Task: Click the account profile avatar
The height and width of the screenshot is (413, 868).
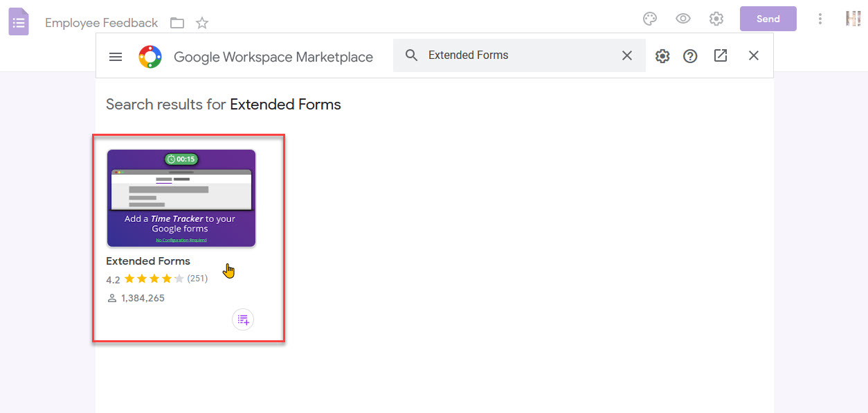Action: (853, 19)
